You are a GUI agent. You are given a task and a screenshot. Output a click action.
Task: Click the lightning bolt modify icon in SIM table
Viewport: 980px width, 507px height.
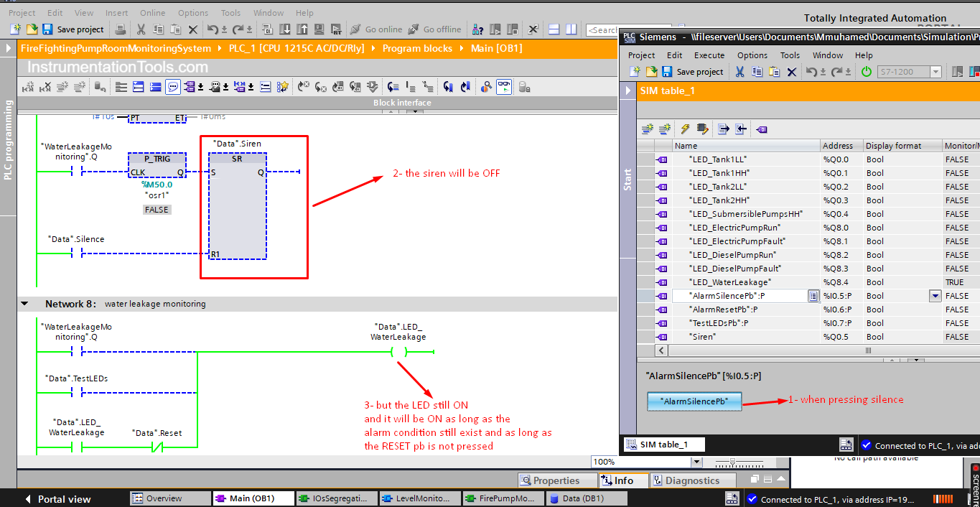coord(685,129)
